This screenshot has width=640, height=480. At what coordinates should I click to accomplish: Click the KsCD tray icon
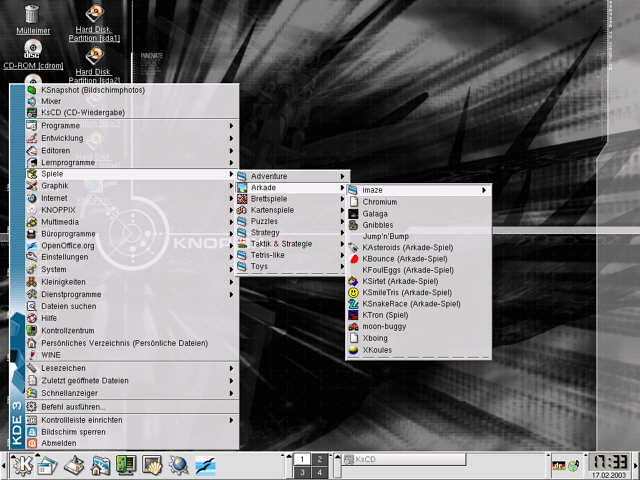(575, 465)
